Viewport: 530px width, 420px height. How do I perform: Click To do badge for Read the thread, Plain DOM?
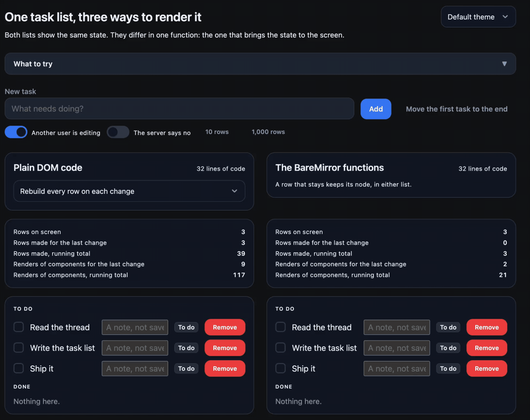[x=186, y=327]
